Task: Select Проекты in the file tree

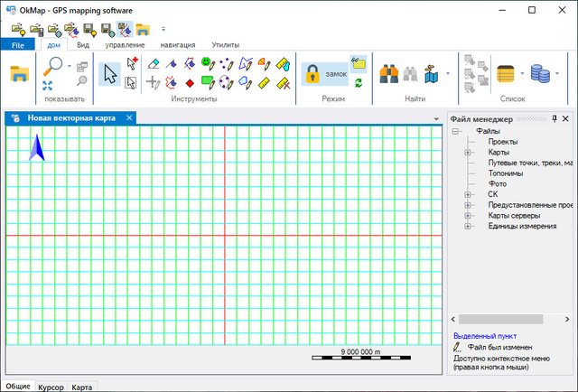Action: coord(503,142)
